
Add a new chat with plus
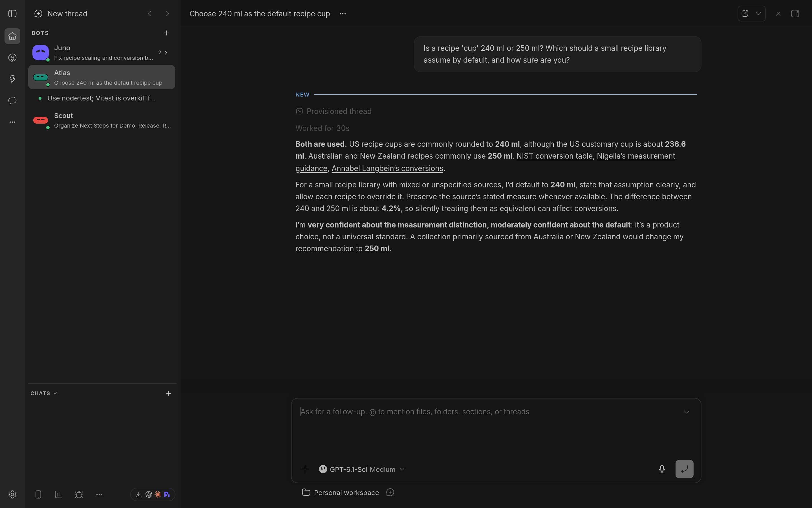click(x=168, y=393)
